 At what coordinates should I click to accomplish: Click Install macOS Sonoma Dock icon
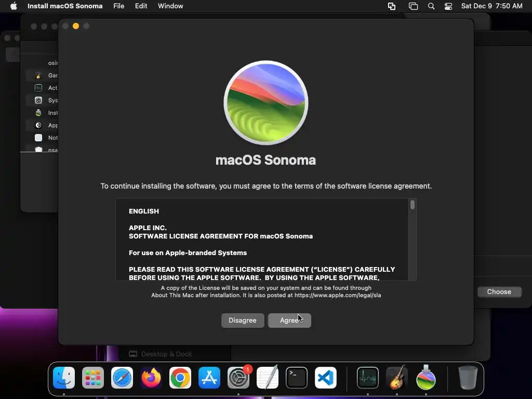[426, 378]
